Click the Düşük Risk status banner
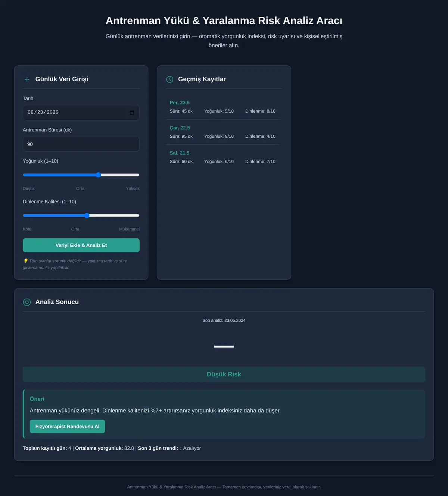This screenshot has height=496, width=448. click(x=224, y=374)
